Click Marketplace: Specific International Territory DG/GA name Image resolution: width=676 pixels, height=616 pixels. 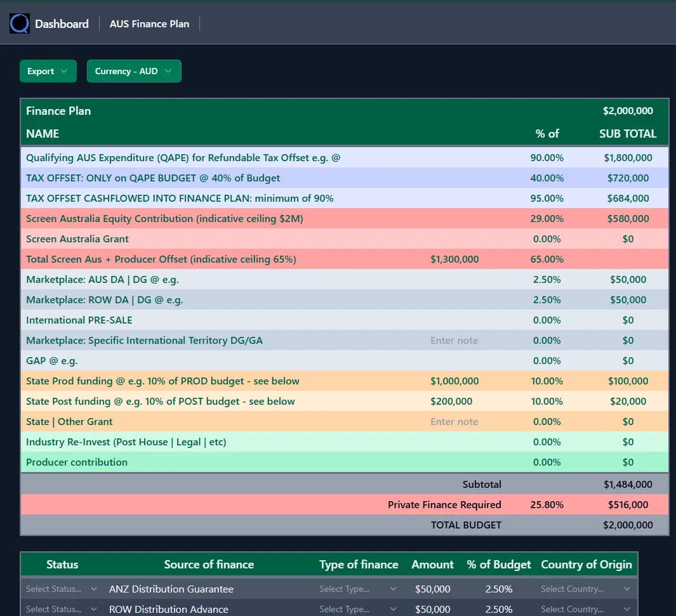tap(145, 340)
